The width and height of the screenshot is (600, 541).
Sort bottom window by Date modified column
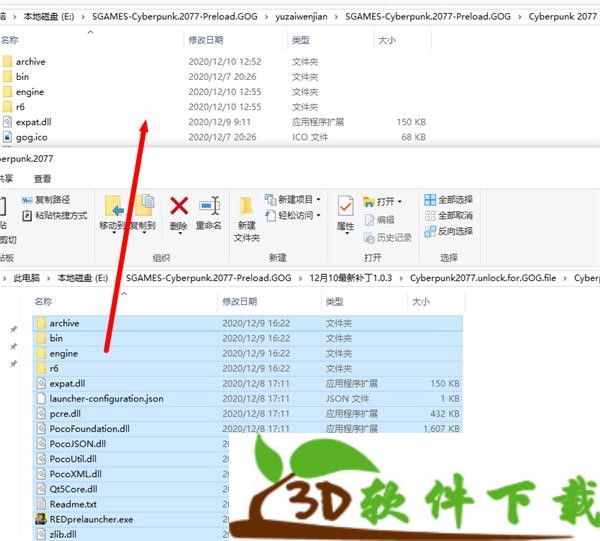pyautogui.click(x=240, y=301)
